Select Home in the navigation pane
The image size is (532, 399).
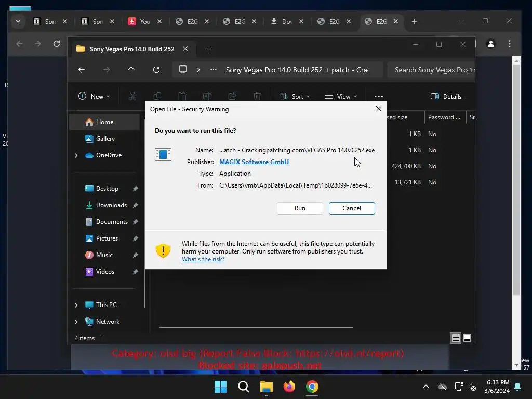tap(104, 122)
